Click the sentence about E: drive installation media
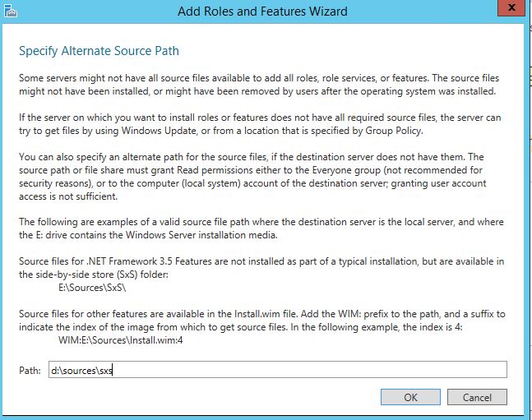Viewport: 532px width, 420px height. (x=261, y=228)
